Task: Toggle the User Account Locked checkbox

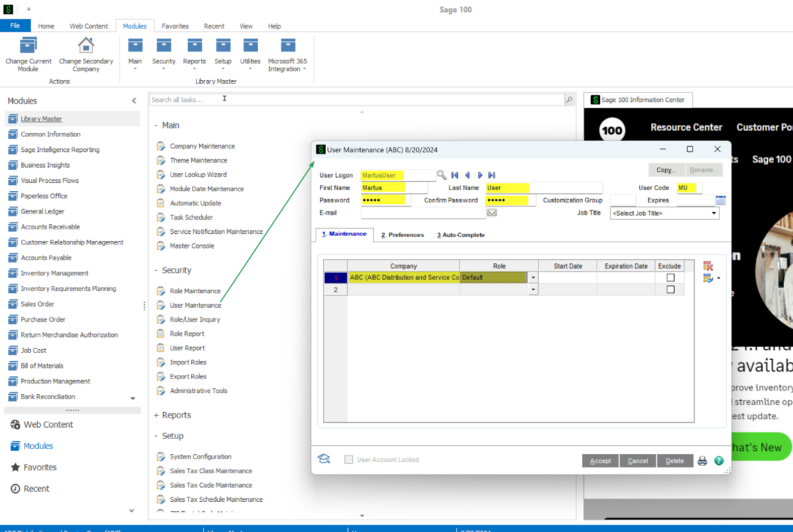Action: (x=349, y=460)
